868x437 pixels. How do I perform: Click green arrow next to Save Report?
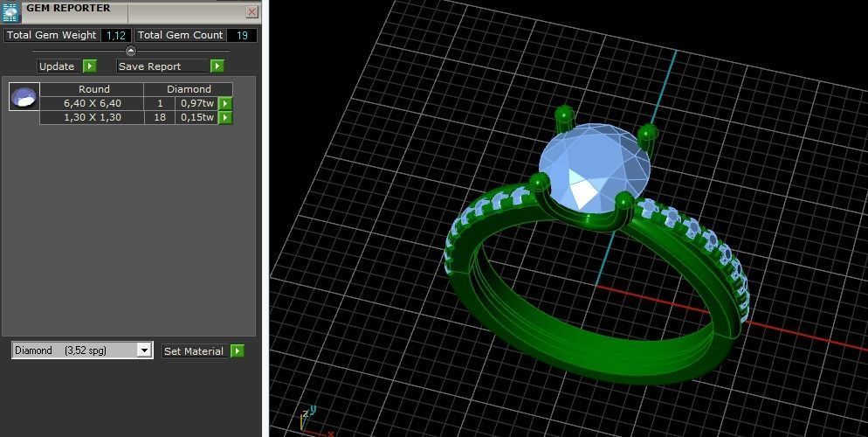click(x=217, y=66)
